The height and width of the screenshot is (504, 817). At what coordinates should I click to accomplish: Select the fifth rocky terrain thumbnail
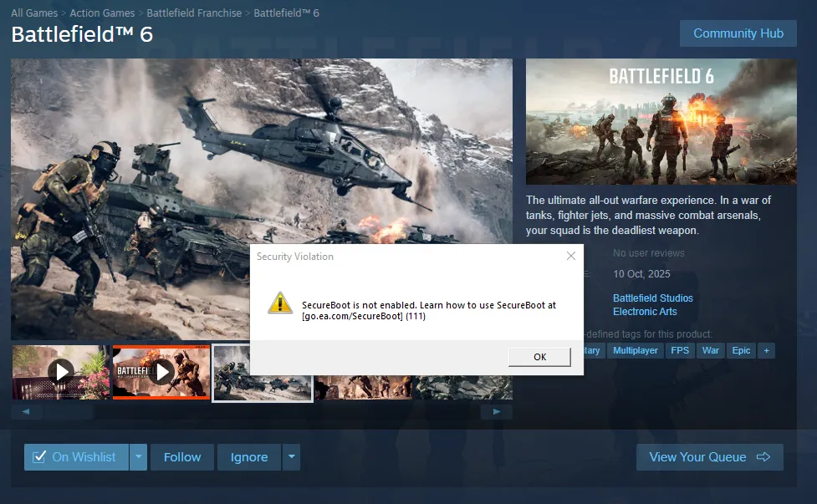(463, 387)
